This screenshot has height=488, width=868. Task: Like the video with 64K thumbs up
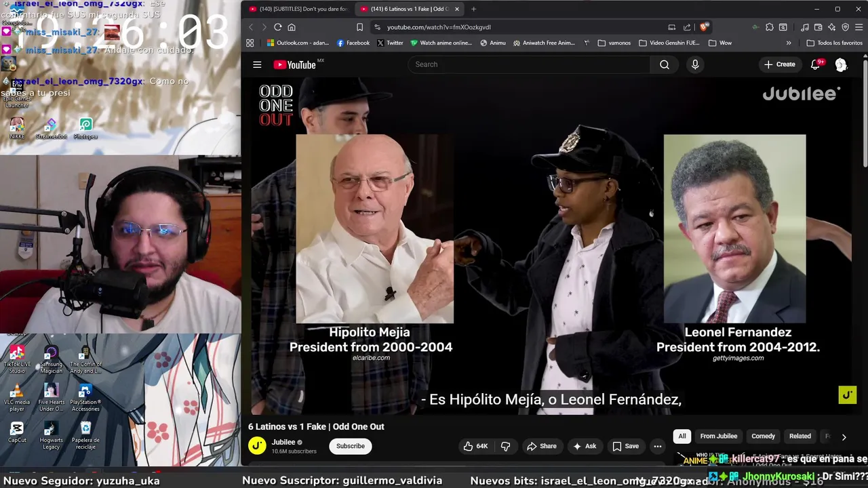tap(475, 446)
